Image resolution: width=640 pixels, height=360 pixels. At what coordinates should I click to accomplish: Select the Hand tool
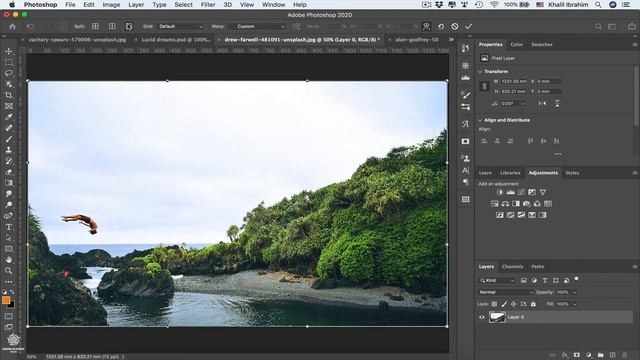(x=9, y=260)
